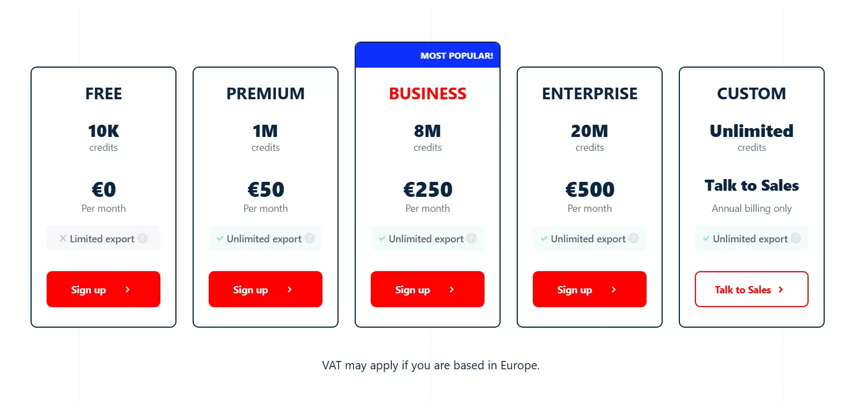Click the checkmark icon in Business plan
Viewport: 868px width, 402px height.
(x=382, y=238)
